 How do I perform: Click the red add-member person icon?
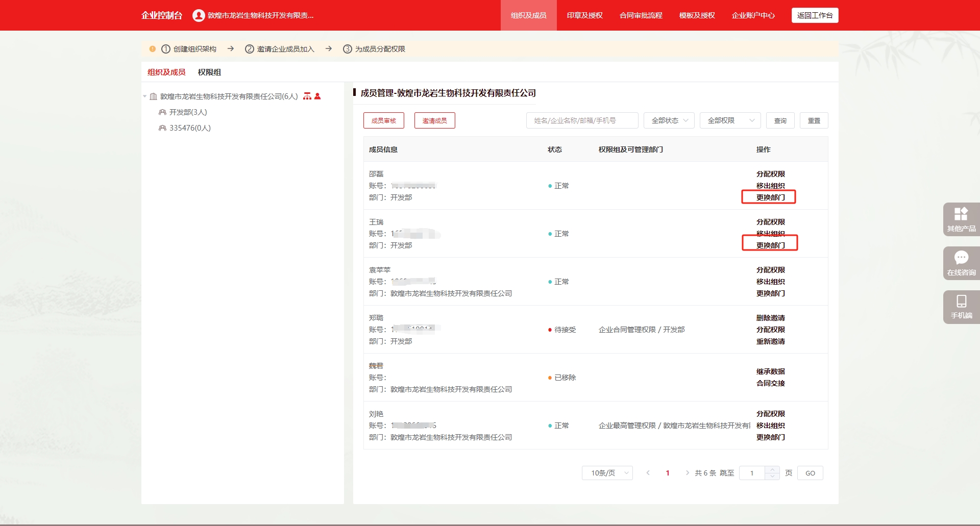pos(317,96)
